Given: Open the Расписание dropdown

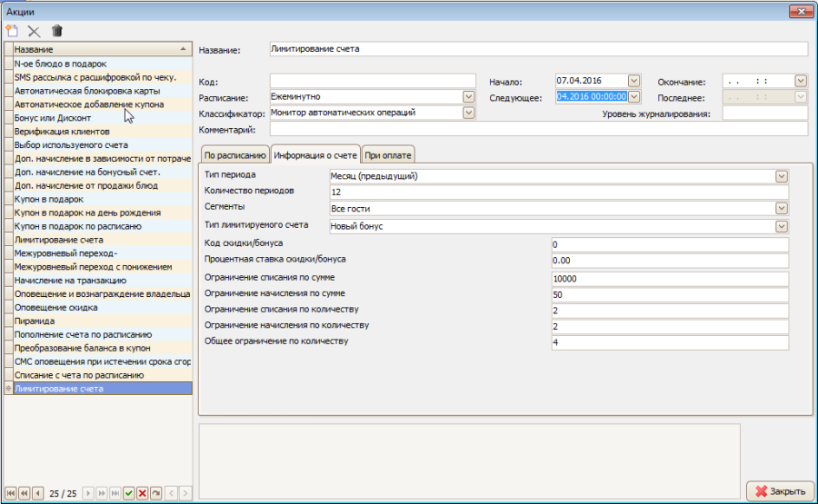Looking at the screenshot, I should tap(469, 96).
